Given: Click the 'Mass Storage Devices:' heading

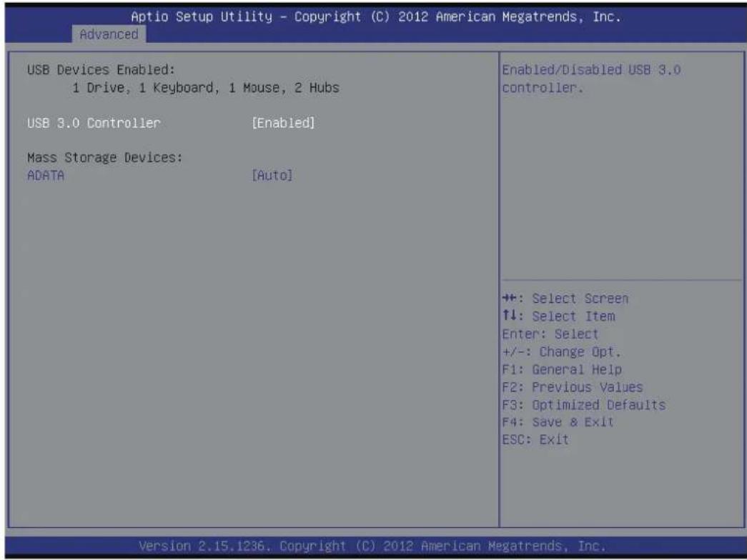Looking at the screenshot, I should pyautogui.click(x=105, y=158).
